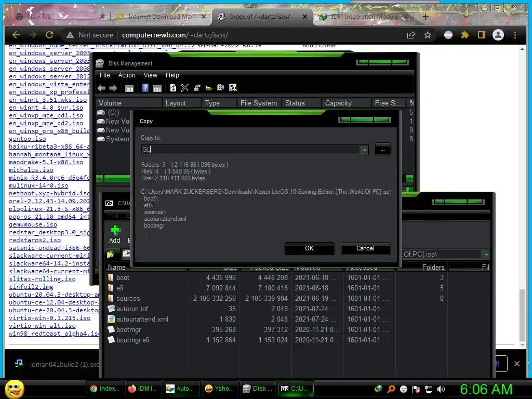Screen dimensions: 532x399
Task: Click the Forward arrow in Disk Management toolbar
Action: coord(113,88)
